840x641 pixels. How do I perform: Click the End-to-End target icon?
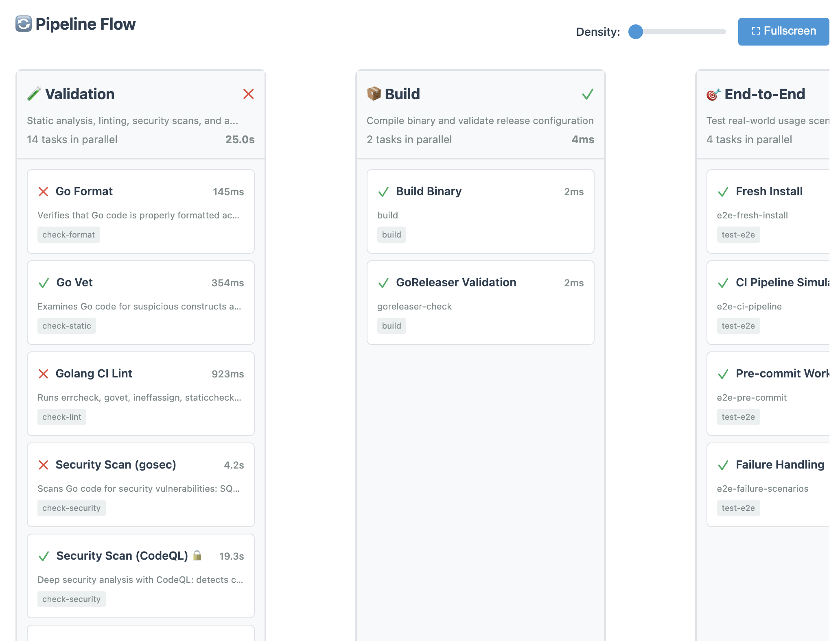coord(713,94)
